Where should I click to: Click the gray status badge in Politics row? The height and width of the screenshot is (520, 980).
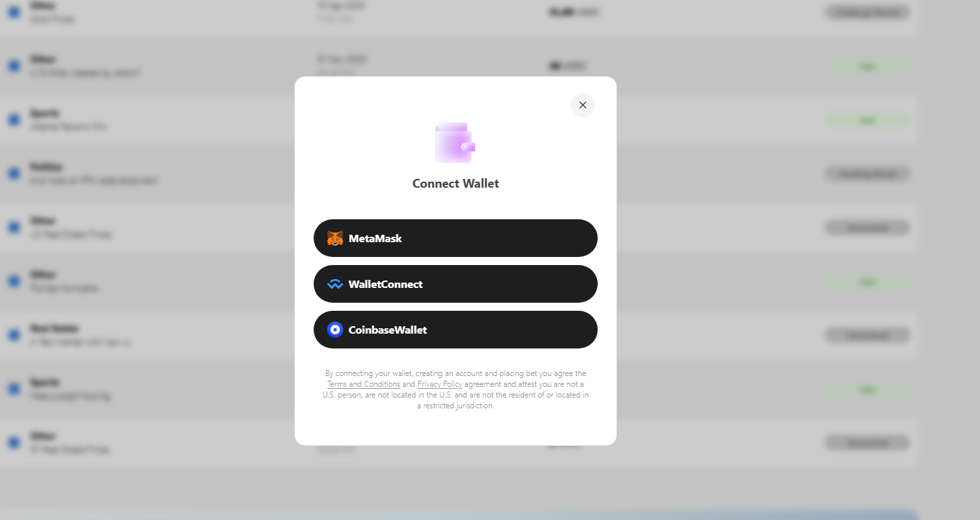(x=868, y=174)
